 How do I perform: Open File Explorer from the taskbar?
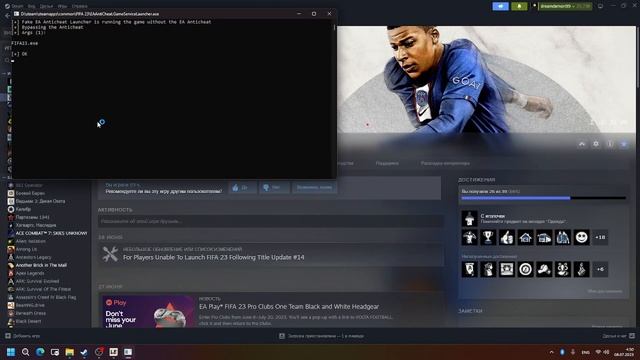pos(69,352)
